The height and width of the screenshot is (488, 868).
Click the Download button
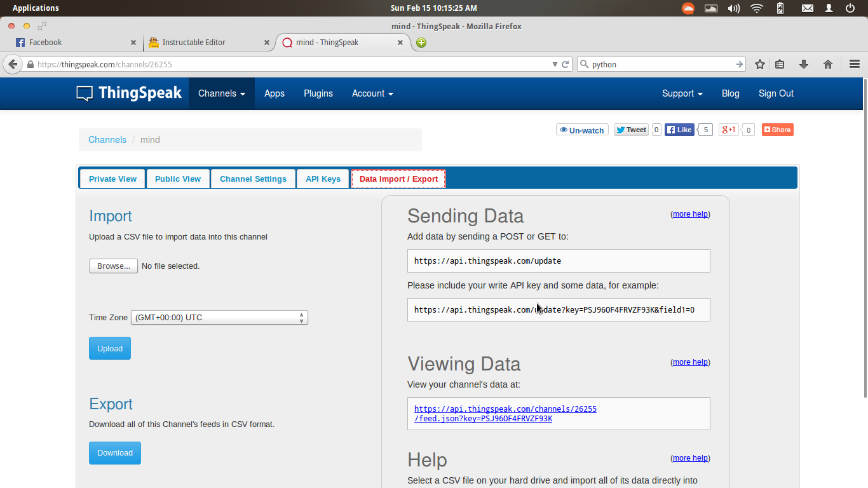click(x=115, y=453)
